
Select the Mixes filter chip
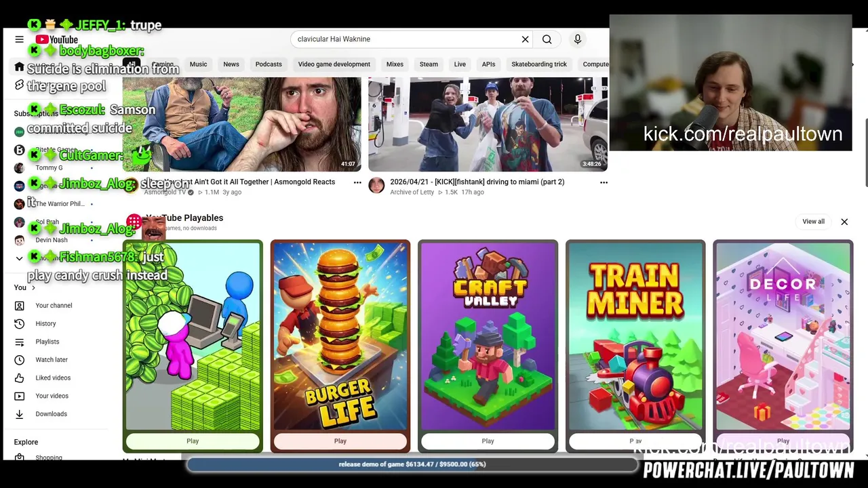395,64
